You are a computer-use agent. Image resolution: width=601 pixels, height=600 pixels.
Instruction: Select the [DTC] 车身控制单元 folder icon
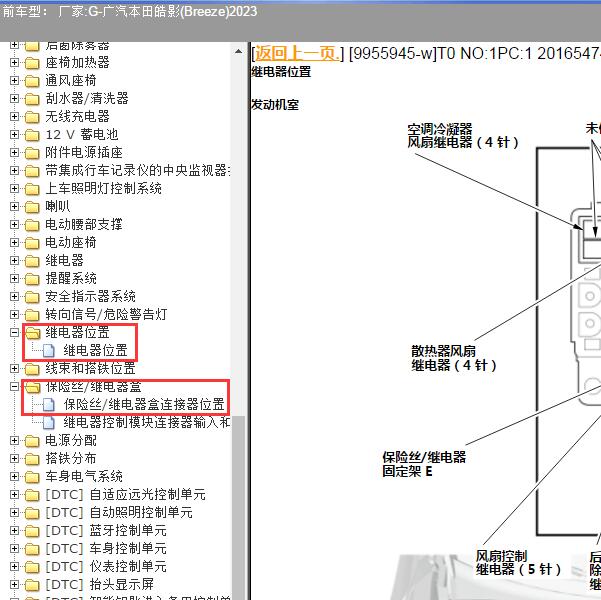(x=32, y=549)
